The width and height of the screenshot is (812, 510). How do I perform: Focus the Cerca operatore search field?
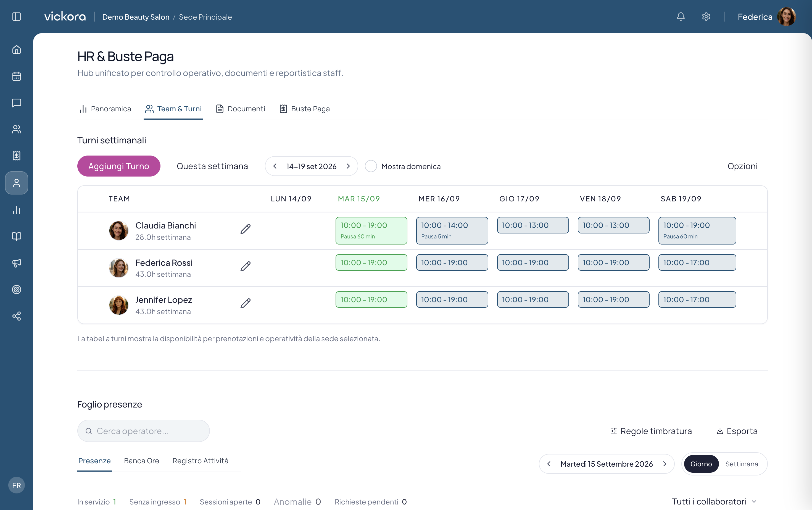click(144, 431)
